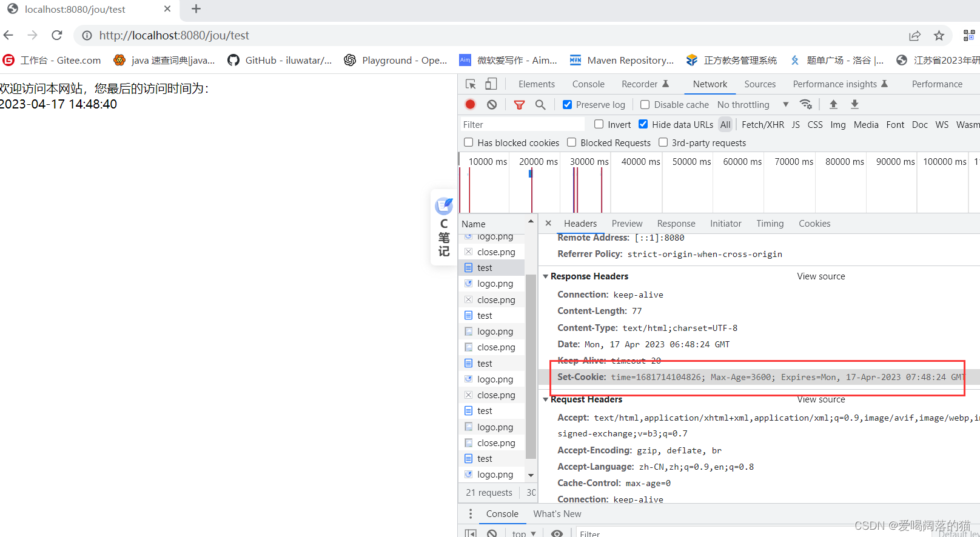980x537 pixels.
Task: Check Has blocked cookies checkbox
Action: 468,142
